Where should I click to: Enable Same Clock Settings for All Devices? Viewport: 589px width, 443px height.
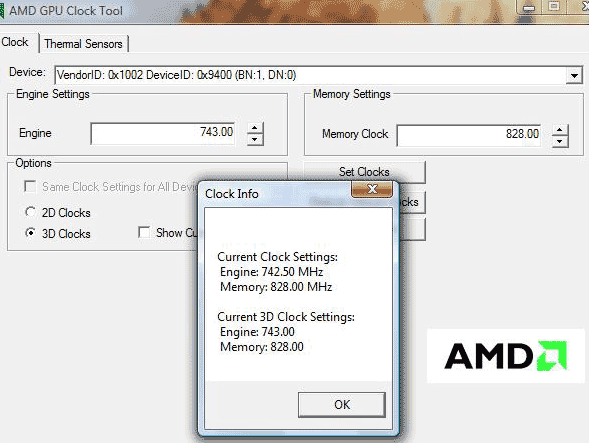tap(30, 186)
